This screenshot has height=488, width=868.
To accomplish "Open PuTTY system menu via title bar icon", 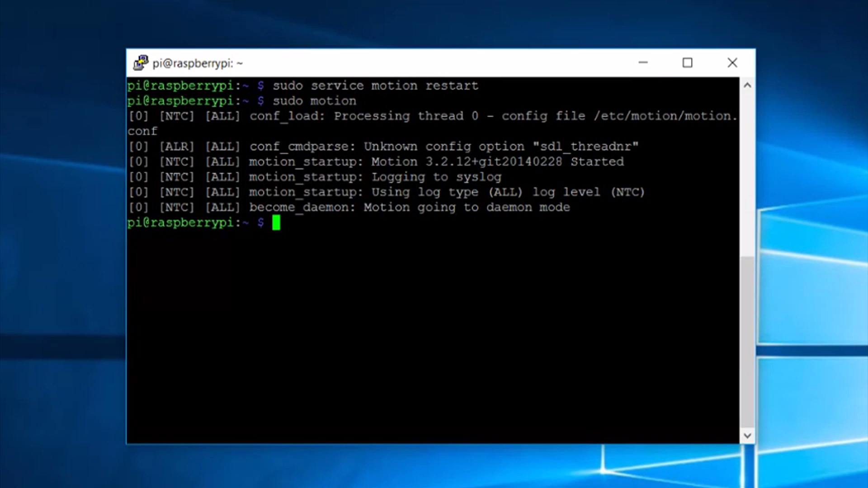I will click(140, 63).
